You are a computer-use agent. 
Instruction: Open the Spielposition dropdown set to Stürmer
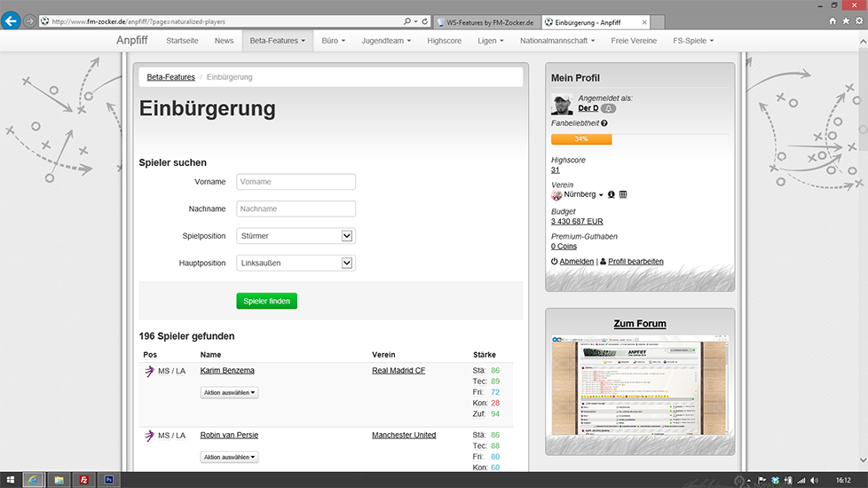click(x=296, y=236)
